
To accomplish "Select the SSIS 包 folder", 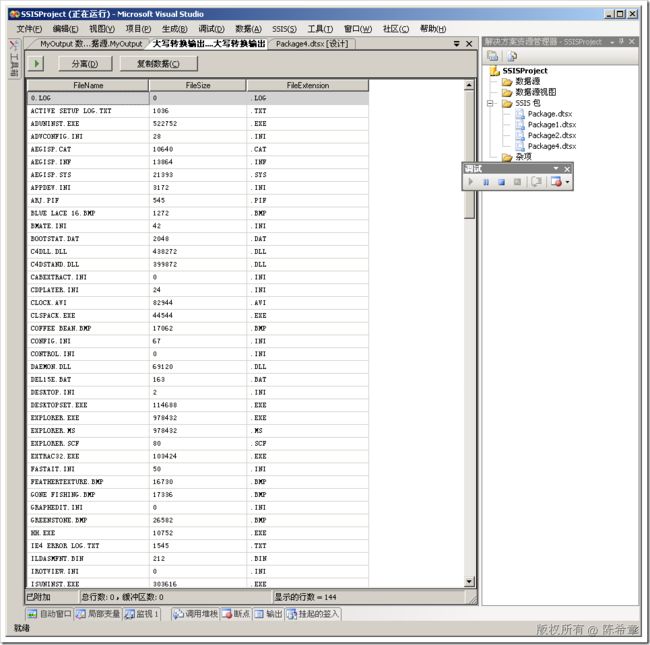I will pyautogui.click(x=528, y=103).
